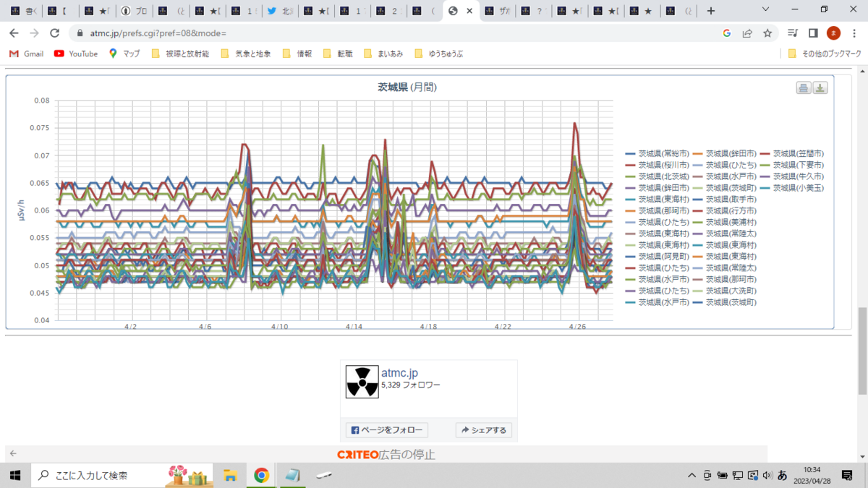Click the シェアする button
This screenshot has width=868, height=488.
485,430
